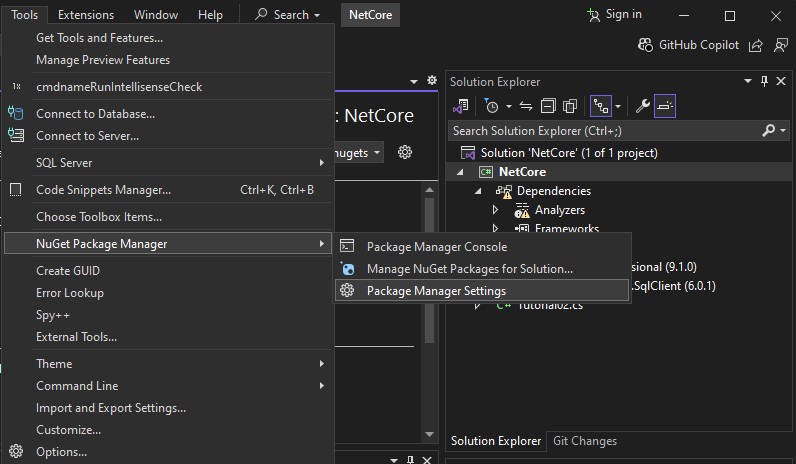
Task: Open the Extensions menu
Action: point(86,15)
